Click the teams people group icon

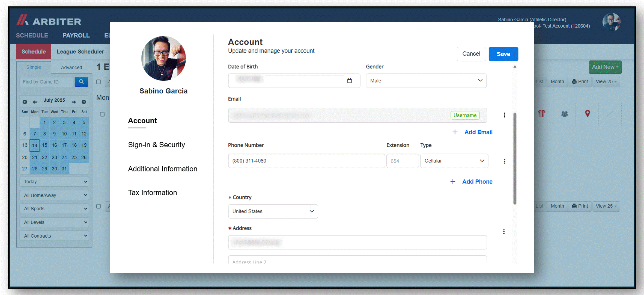point(564,114)
